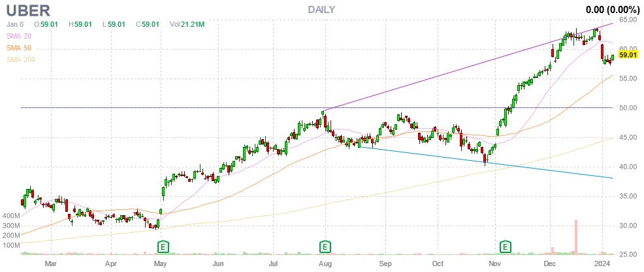
Task: Click the Vol 21.21M readout
Action: pos(187,25)
